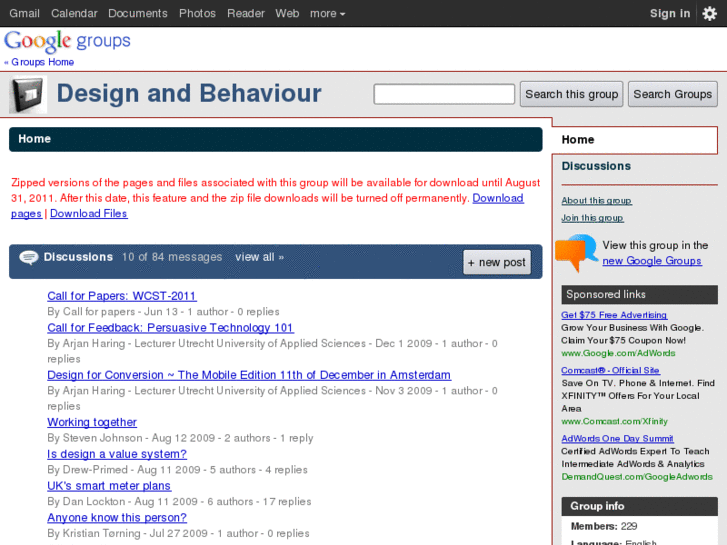This screenshot has height=545, width=727.
Task: Open Gmail from the top bar
Action: pos(24,13)
